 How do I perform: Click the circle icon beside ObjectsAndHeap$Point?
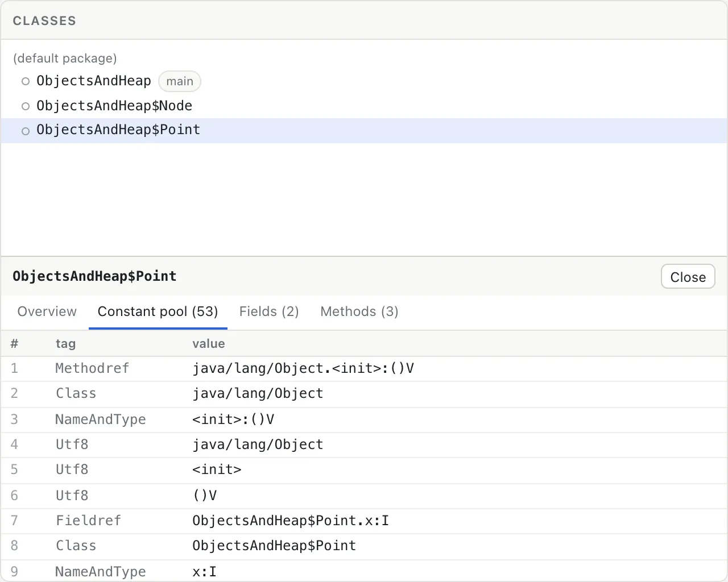click(x=26, y=131)
